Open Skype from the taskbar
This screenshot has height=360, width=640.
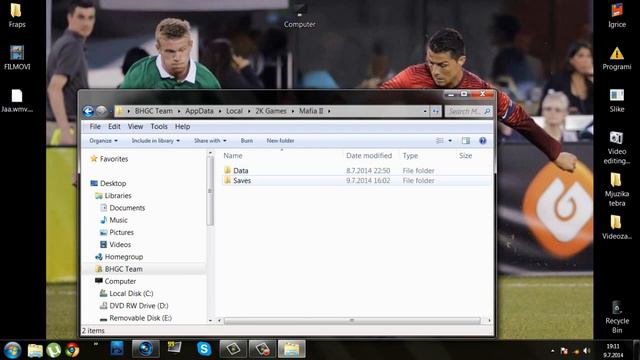tap(204, 349)
